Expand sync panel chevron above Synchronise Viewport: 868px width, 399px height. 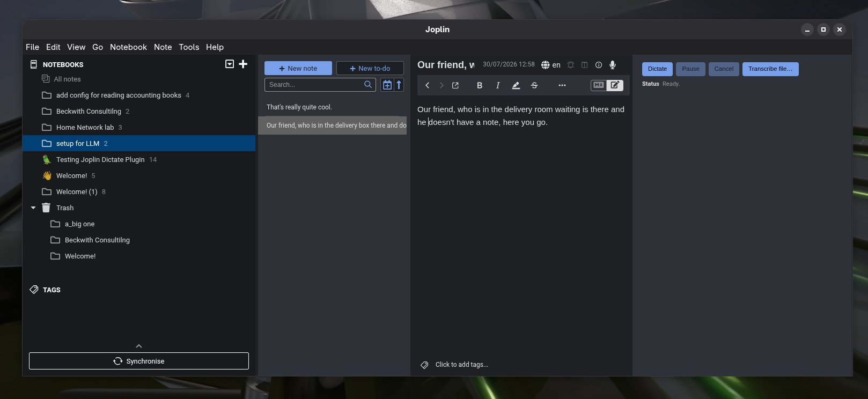click(x=139, y=346)
